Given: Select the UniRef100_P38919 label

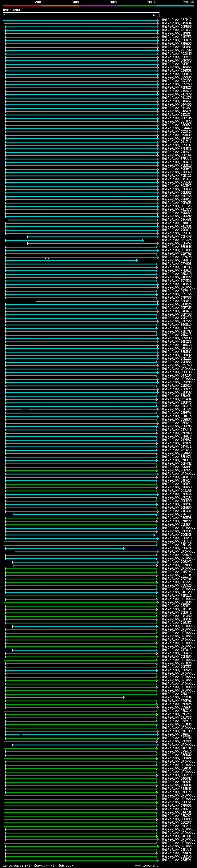Looking at the screenshot, I should 177,721.
